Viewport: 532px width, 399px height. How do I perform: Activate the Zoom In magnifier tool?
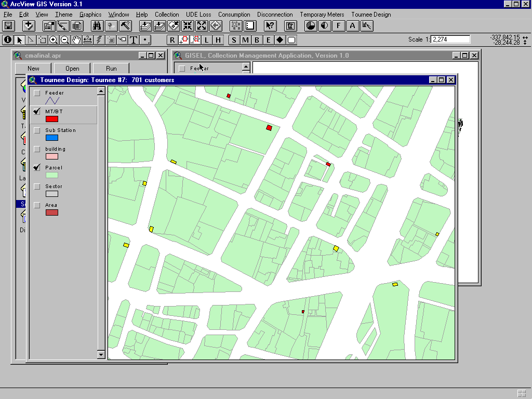click(x=54, y=40)
